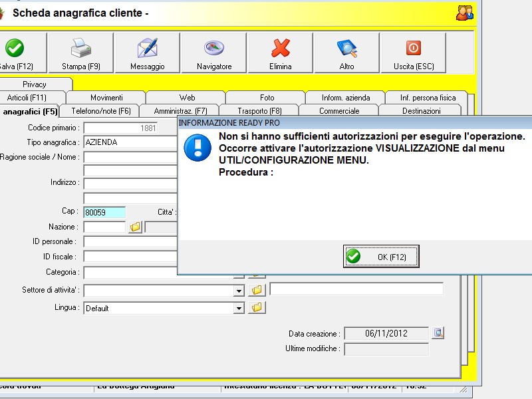Screen dimensions: 532x399
Task: Click the INFORMAZIONE READY PRO dialog title
Action: pyautogui.click(x=229, y=123)
